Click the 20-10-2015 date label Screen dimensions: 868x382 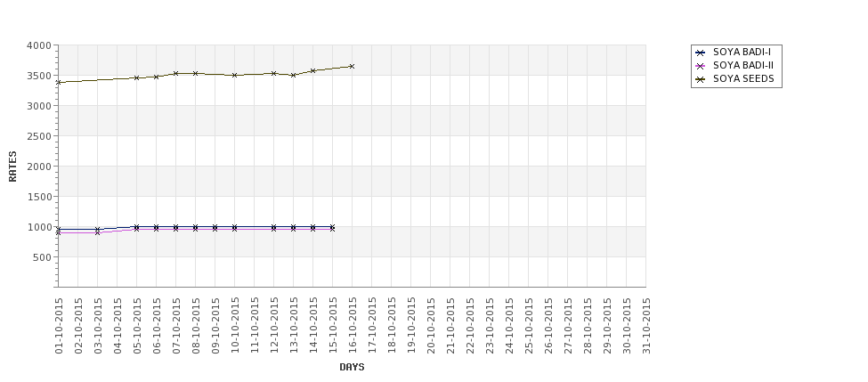click(x=431, y=326)
